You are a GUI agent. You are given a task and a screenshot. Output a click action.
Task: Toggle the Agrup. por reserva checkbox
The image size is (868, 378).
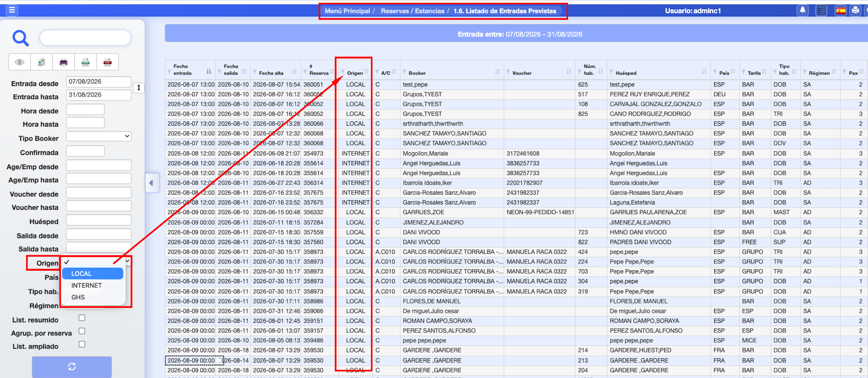click(82, 331)
